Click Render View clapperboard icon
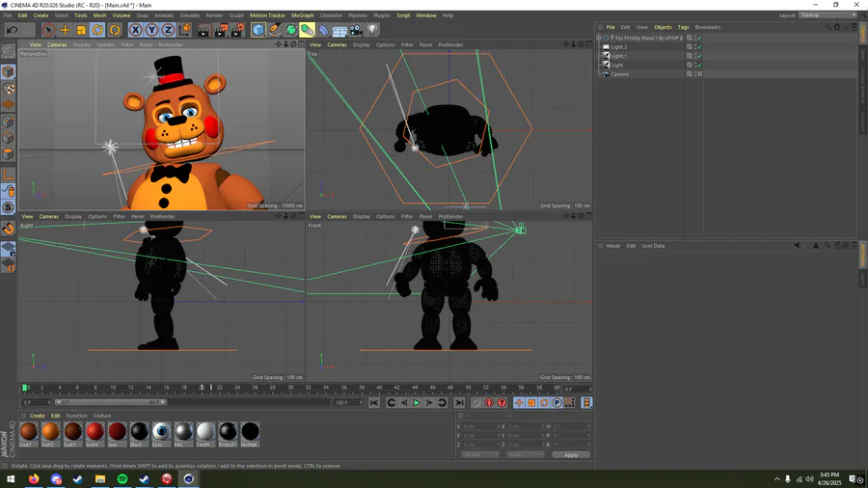868x488 pixels. tap(204, 30)
